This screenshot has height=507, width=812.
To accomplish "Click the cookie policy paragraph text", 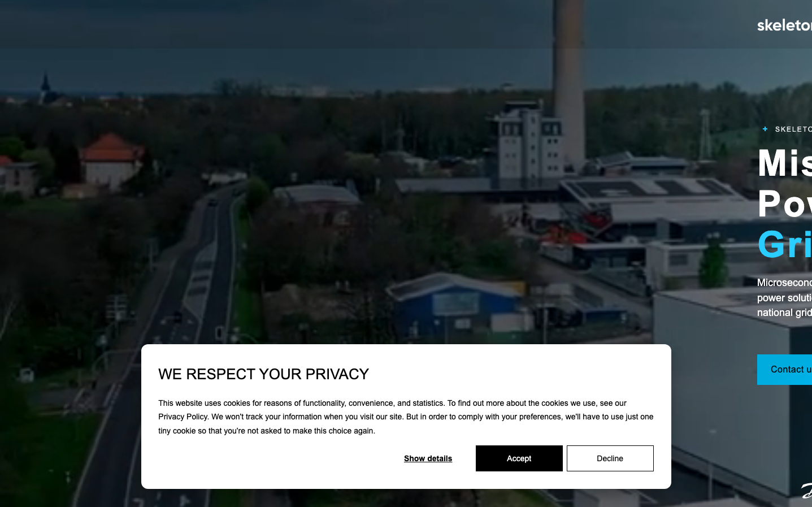I will pos(406,417).
